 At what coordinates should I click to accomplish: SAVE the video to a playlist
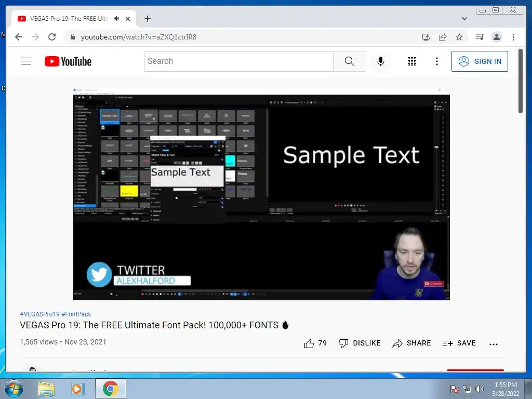[x=459, y=343]
